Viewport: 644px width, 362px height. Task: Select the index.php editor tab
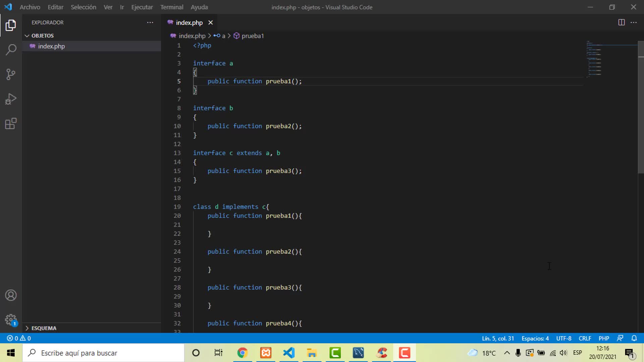click(x=189, y=22)
